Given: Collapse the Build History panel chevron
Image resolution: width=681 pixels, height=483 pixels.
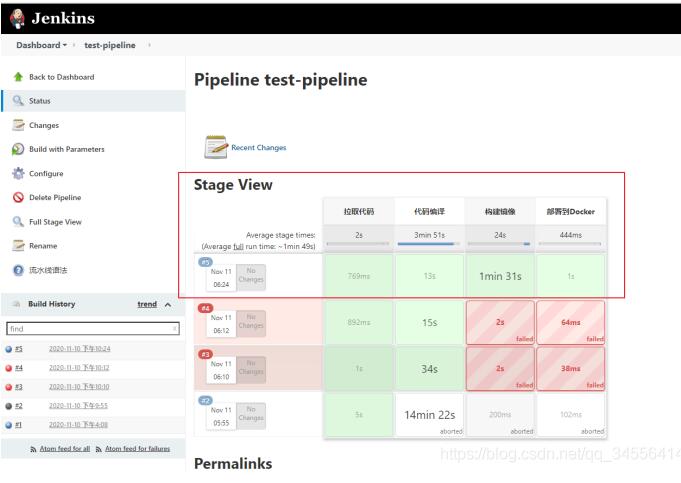Looking at the screenshot, I should pyautogui.click(x=167, y=304).
